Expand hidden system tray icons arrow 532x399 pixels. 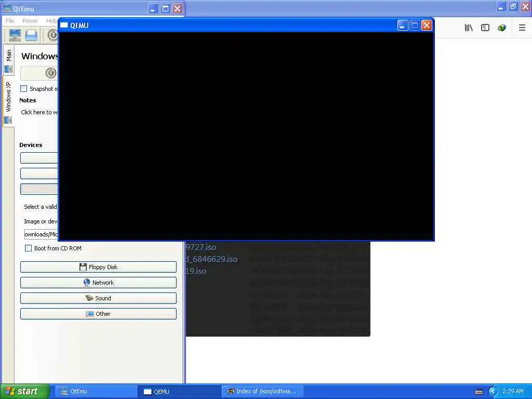click(493, 392)
